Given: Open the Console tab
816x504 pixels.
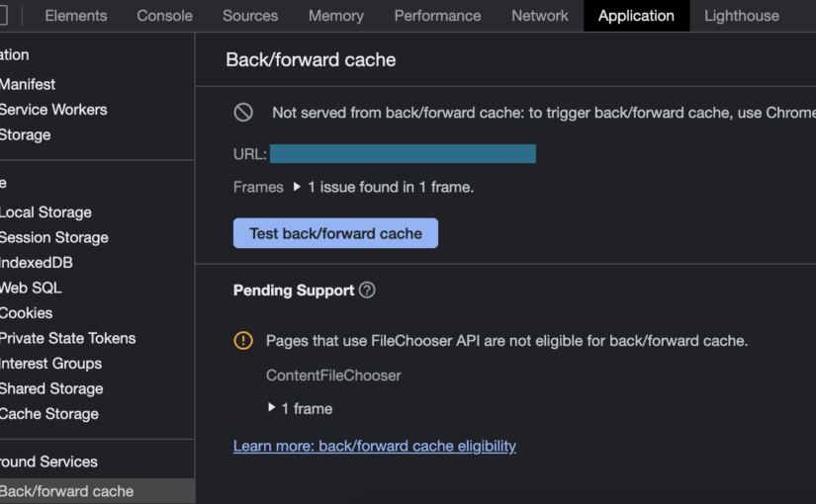Looking at the screenshot, I should pyautogui.click(x=164, y=16).
